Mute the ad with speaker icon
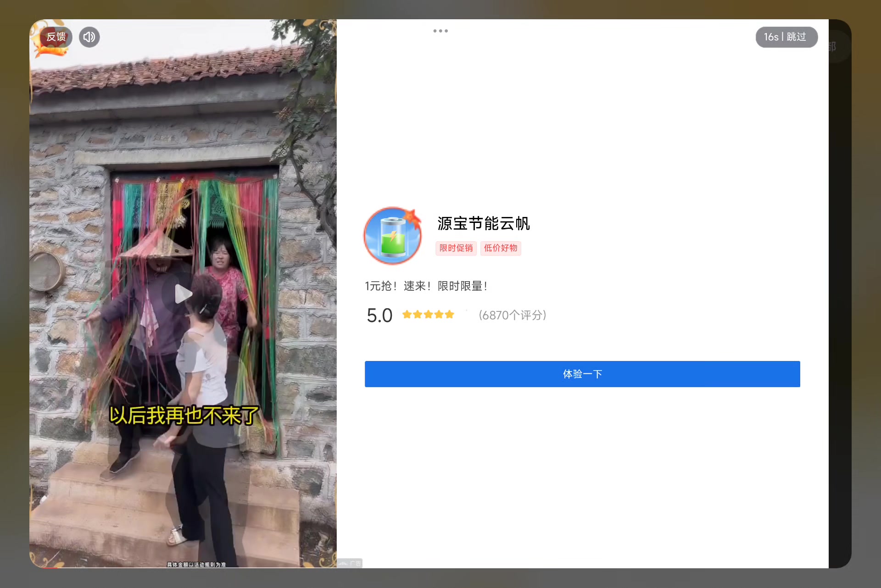 pyautogui.click(x=89, y=37)
